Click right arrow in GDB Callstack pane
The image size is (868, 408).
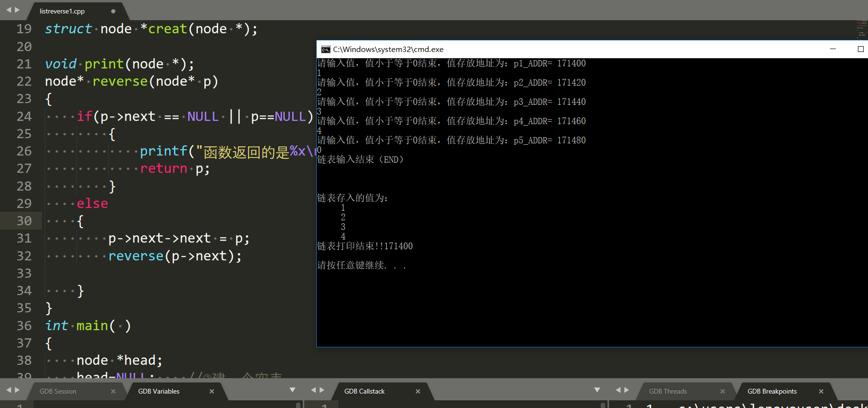coord(322,390)
